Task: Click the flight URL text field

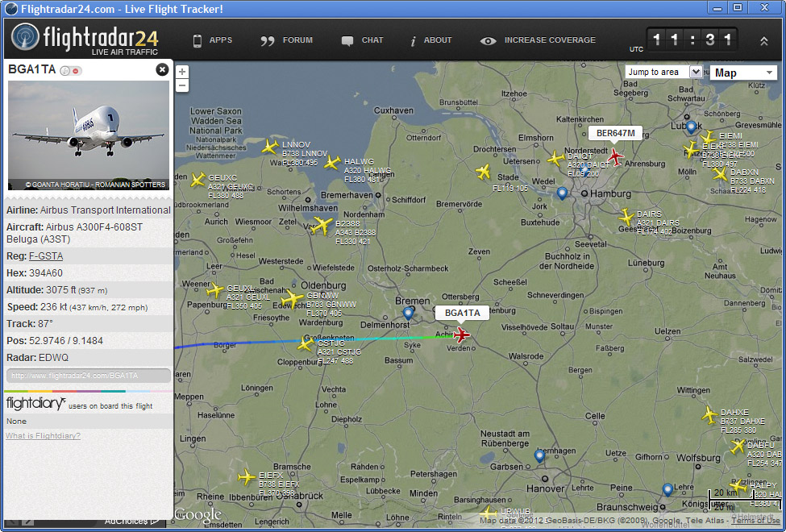Action: (89, 376)
